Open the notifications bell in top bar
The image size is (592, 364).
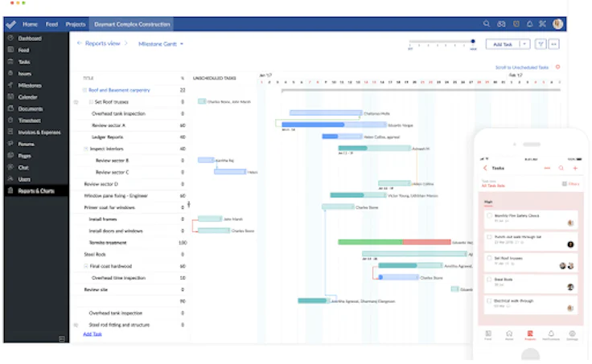530,24
